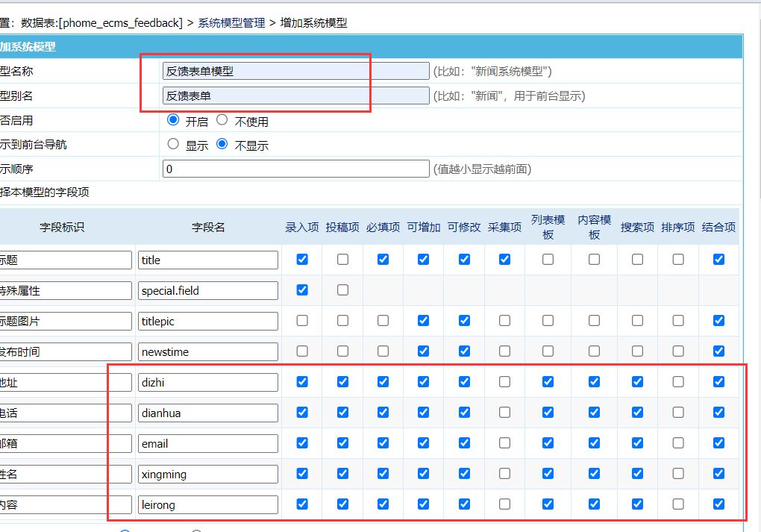Viewport: 761px width, 532px height.
Task: Enable 投稿项 checkbox for special.field row
Action: [x=342, y=290]
